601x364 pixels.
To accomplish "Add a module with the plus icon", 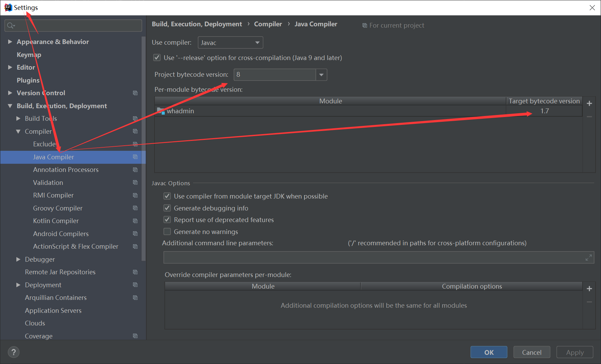I will pos(589,103).
